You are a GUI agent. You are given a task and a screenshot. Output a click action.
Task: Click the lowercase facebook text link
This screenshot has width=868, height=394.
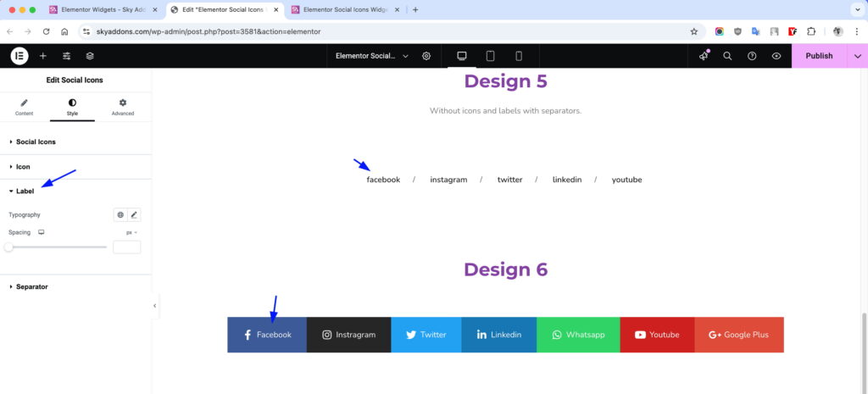coord(383,180)
